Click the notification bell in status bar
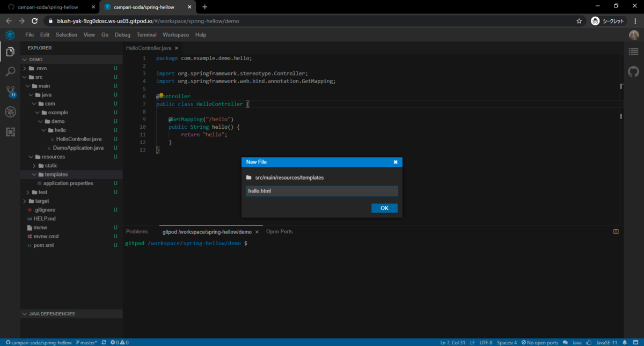This screenshot has width=644, height=346. tap(625, 342)
